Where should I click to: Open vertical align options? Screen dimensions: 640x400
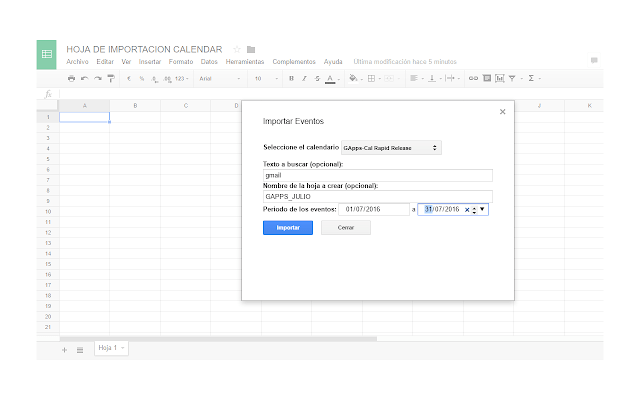coord(432,78)
